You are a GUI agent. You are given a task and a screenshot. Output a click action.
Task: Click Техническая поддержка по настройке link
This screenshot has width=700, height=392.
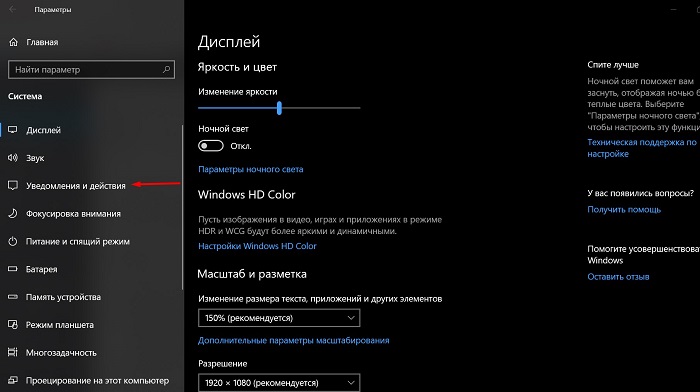coord(642,148)
